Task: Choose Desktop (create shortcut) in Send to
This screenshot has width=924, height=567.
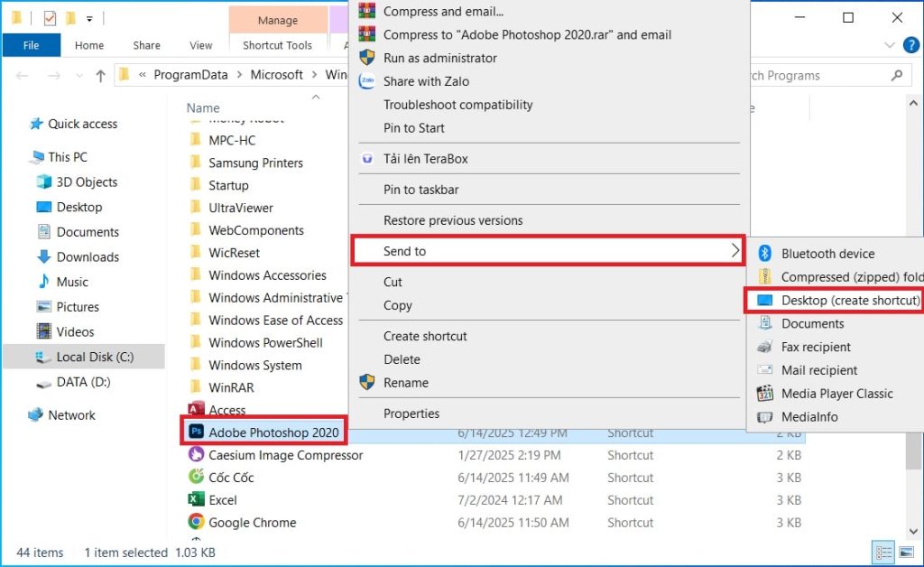Action: (x=833, y=300)
